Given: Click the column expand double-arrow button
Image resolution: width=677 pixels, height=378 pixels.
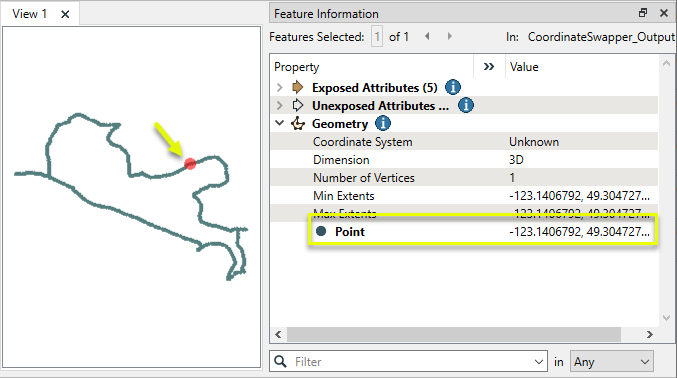Looking at the screenshot, I should tap(489, 67).
